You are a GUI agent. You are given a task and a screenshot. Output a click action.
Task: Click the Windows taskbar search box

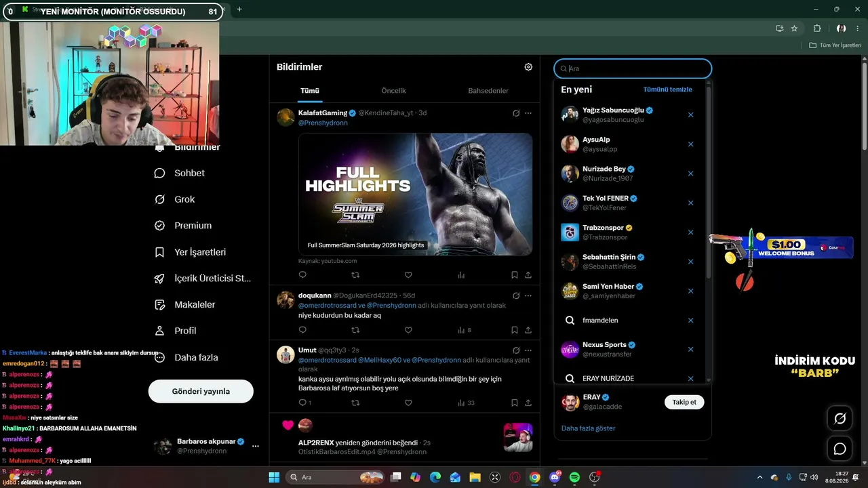(336, 477)
